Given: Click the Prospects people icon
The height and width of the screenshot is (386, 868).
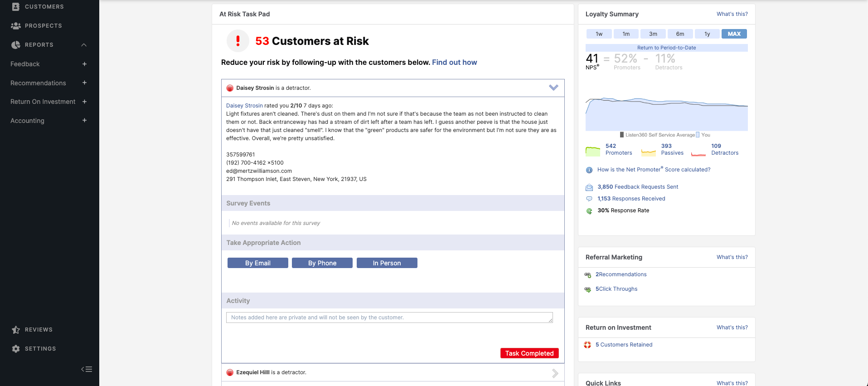Looking at the screenshot, I should (x=16, y=26).
